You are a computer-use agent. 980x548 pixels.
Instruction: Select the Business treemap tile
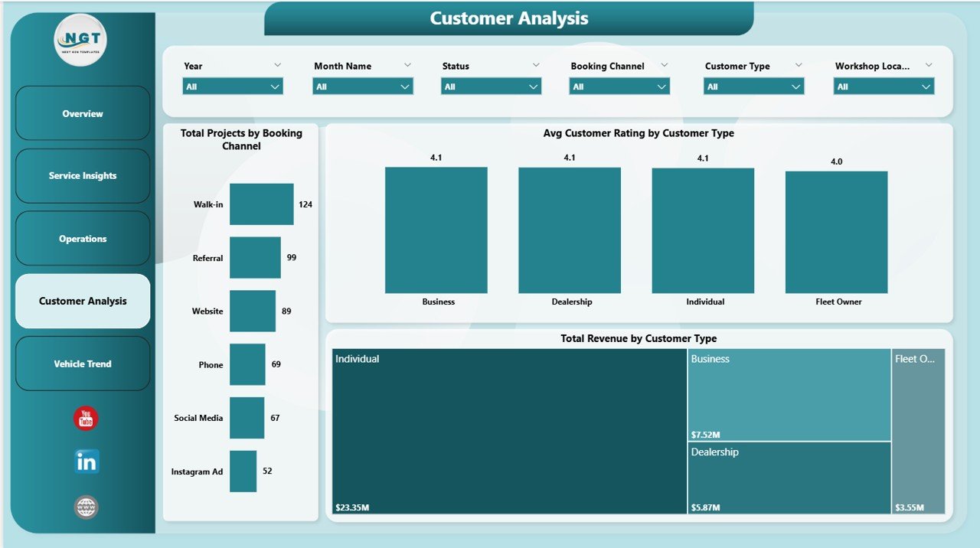point(789,395)
